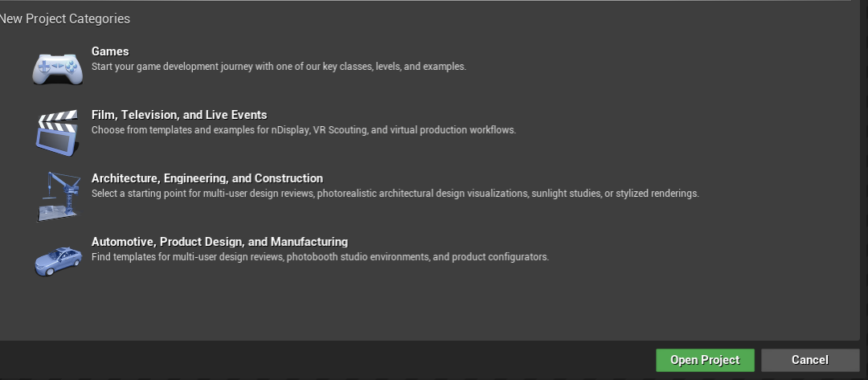Click the photorealistic architectural design visualizations description
Image resolution: width=868 pixels, height=380 pixels.
tap(395, 194)
